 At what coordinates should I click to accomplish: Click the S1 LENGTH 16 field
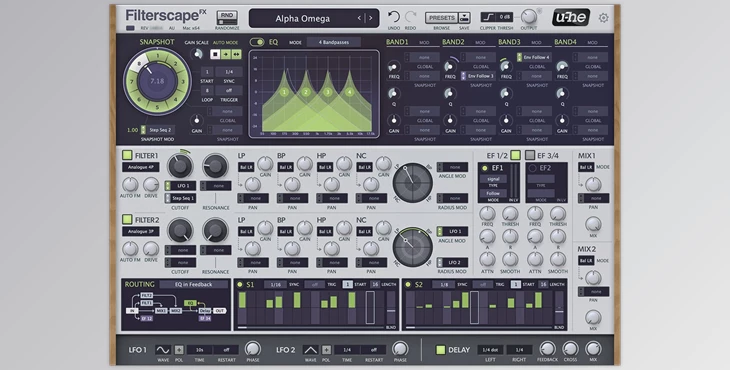coord(375,284)
